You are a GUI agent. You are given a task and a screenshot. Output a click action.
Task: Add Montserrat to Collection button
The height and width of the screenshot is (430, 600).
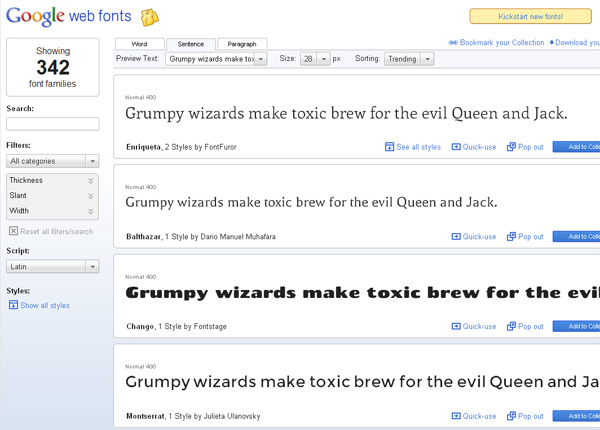pos(576,416)
